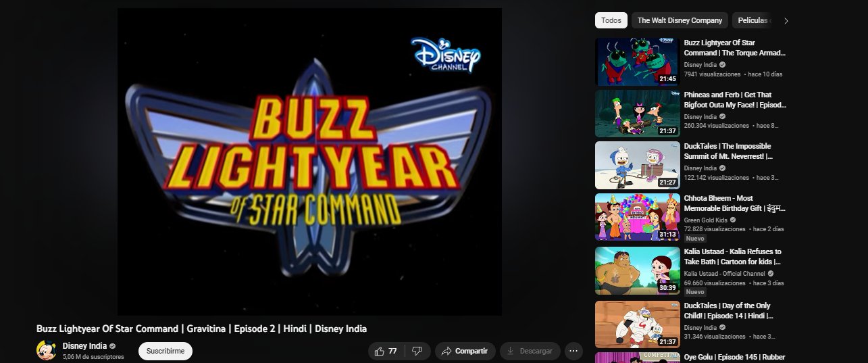Image resolution: width=868 pixels, height=363 pixels.
Task: Open Phineas and Ferb Bigfoot video thumbnail
Action: click(x=637, y=114)
